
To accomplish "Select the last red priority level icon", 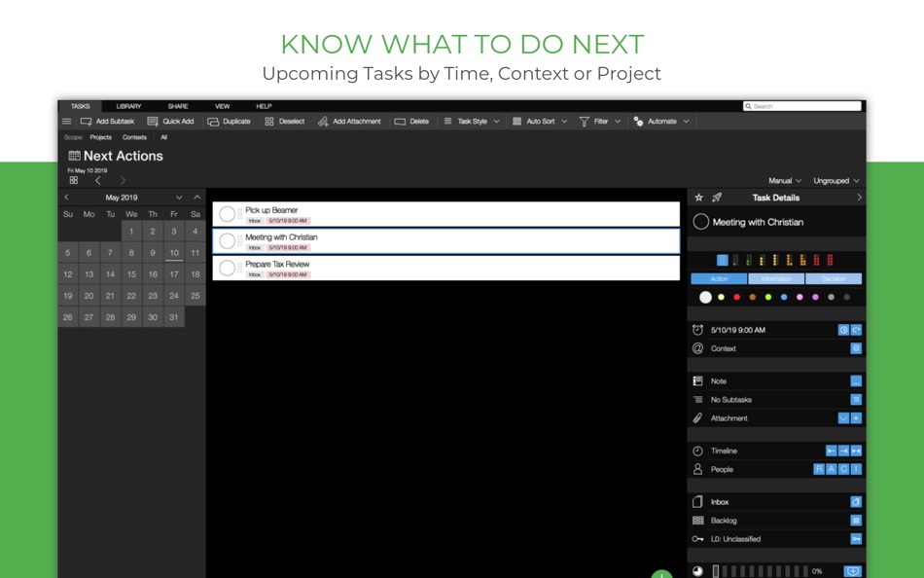I will 830,260.
